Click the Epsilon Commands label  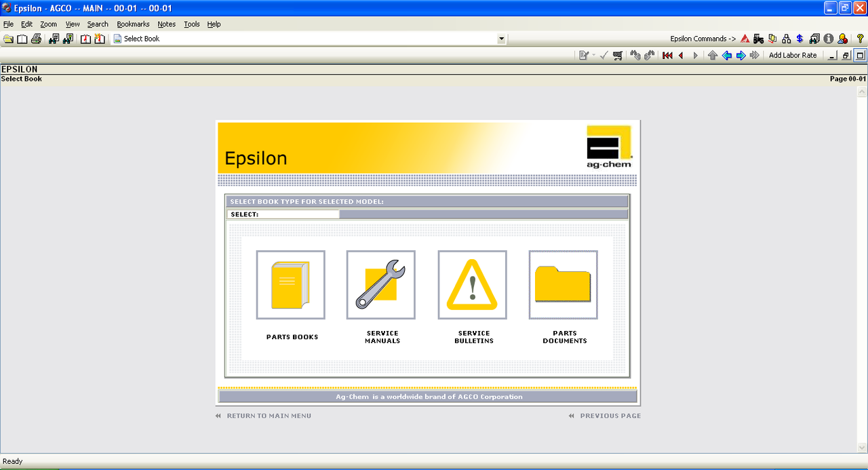(x=703, y=39)
